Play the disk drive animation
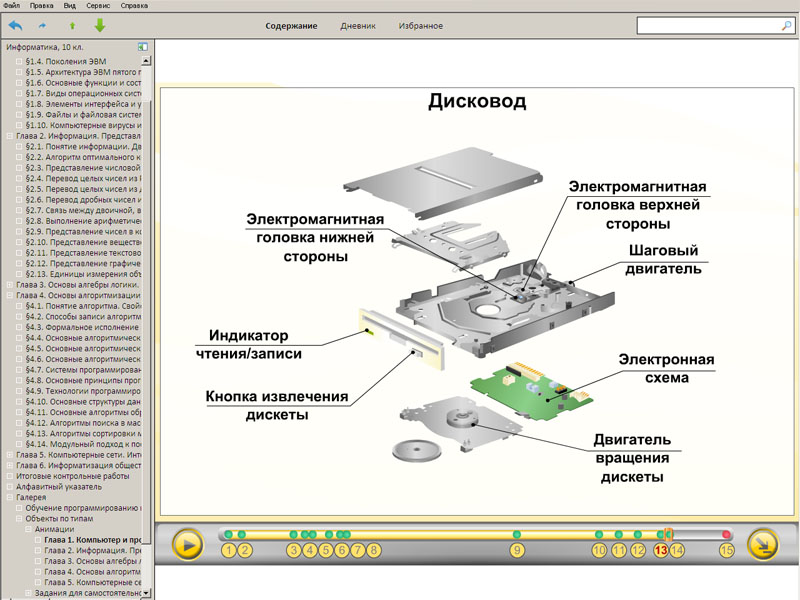The height and width of the screenshot is (600, 800). point(188,545)
